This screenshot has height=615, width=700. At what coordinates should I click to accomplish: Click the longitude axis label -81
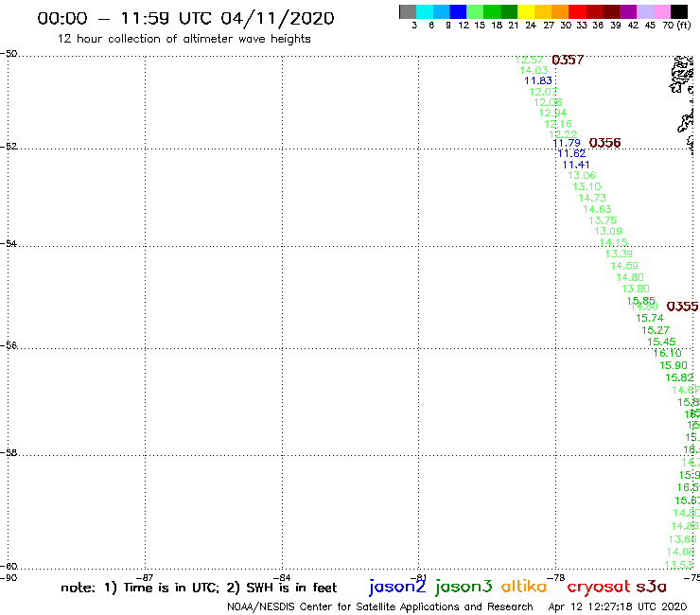pyautogui.click(x=418, y=577)
